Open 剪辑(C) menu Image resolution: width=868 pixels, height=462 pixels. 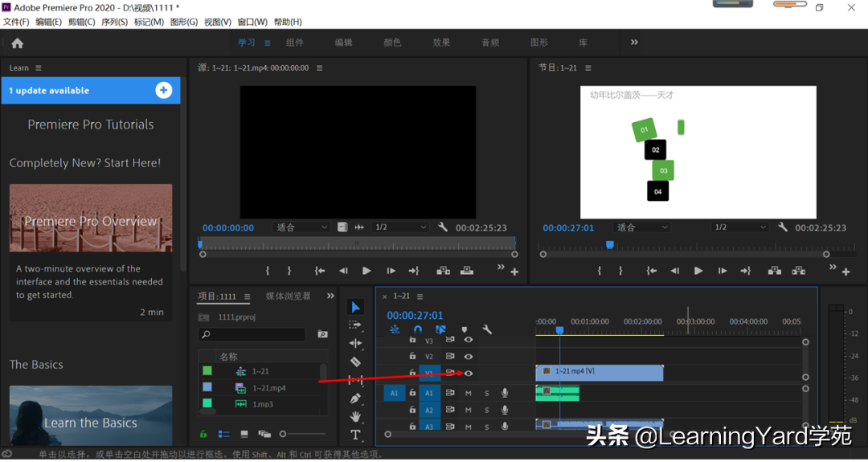(x=81, y=22)
